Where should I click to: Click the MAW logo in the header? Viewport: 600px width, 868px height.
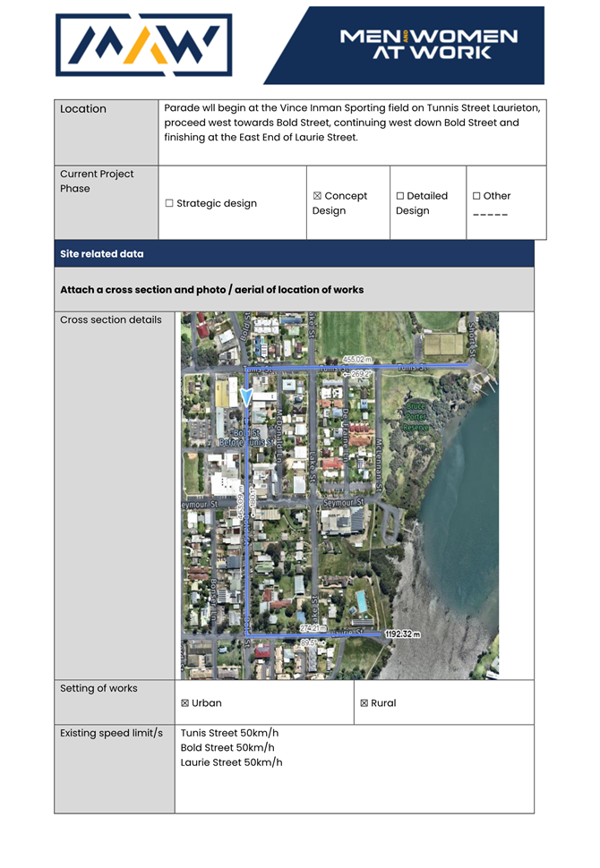[x=143, y=45]
